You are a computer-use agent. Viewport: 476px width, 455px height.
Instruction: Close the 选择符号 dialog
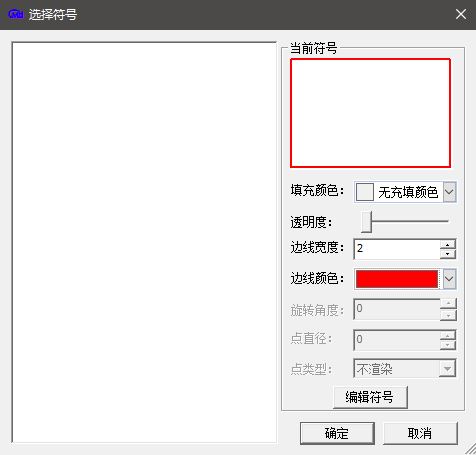[x=461, y=14]
